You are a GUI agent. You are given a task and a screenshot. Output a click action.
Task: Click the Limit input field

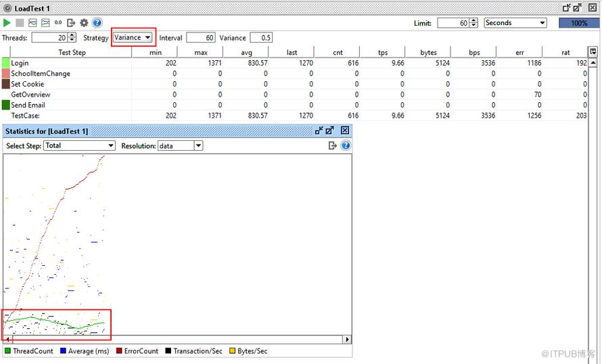pos(453,23)
